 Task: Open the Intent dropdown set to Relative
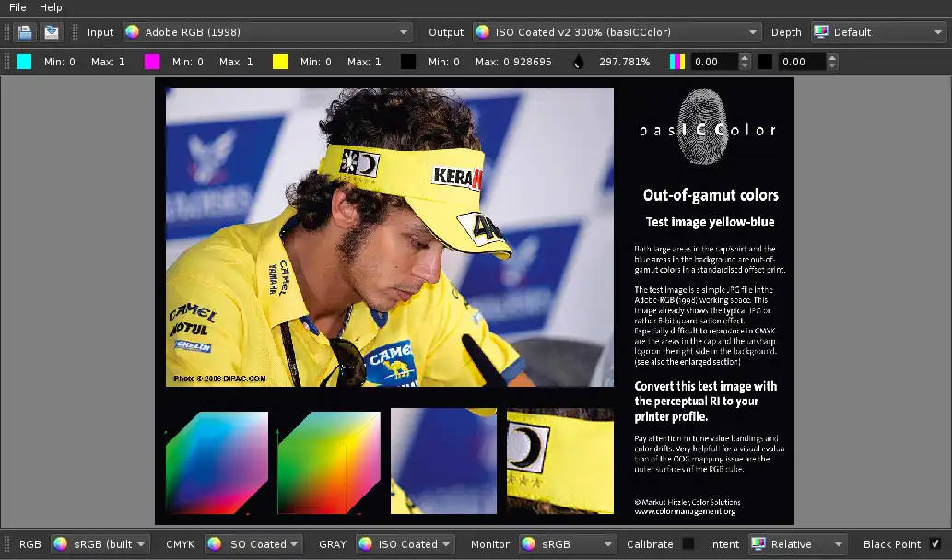(x=798, y=544)
